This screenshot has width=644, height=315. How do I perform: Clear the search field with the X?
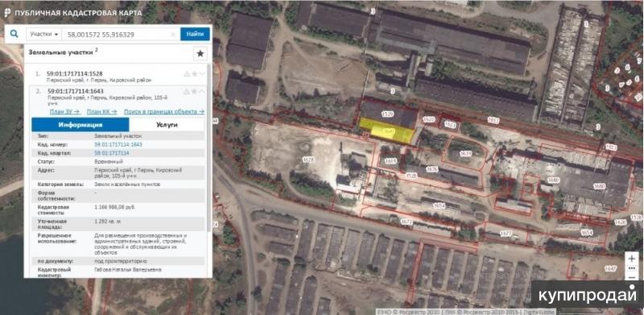click(173, 35)
